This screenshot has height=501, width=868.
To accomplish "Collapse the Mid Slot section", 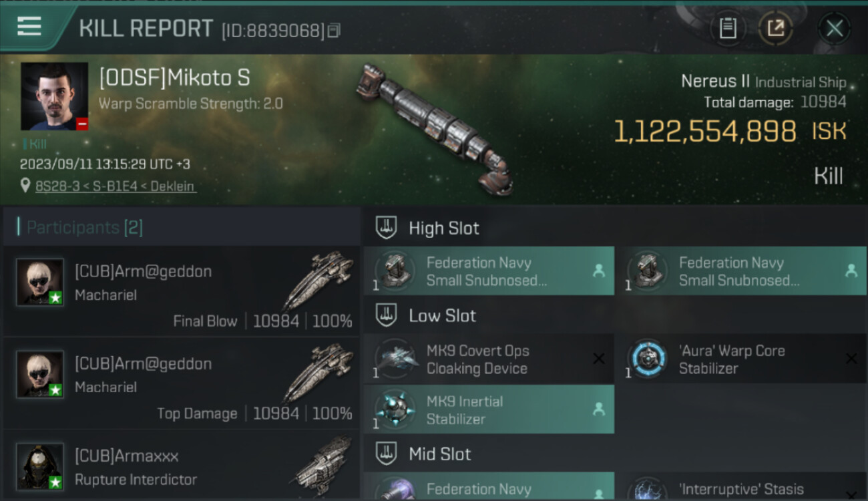I will point(386,454).
